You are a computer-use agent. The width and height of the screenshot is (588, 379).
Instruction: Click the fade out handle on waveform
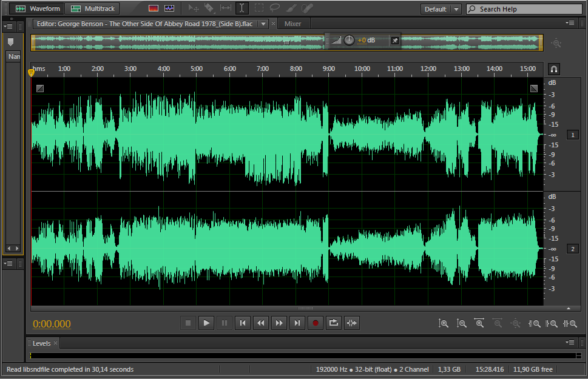tap(534, 89)
